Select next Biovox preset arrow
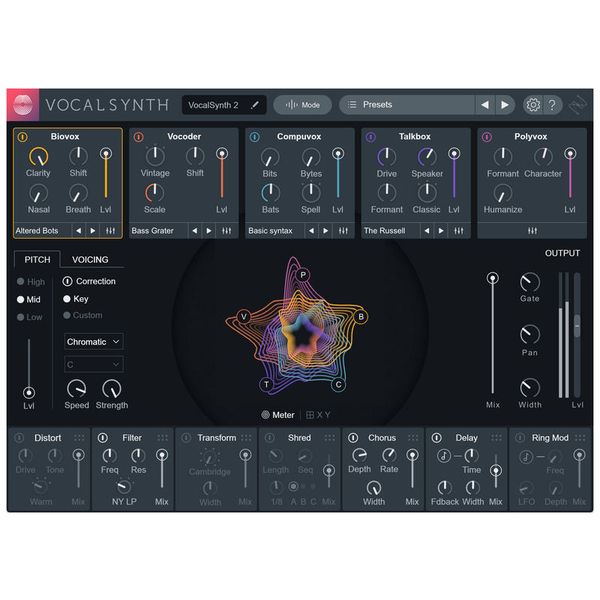600x600 pixels. [x=93, y=231]
